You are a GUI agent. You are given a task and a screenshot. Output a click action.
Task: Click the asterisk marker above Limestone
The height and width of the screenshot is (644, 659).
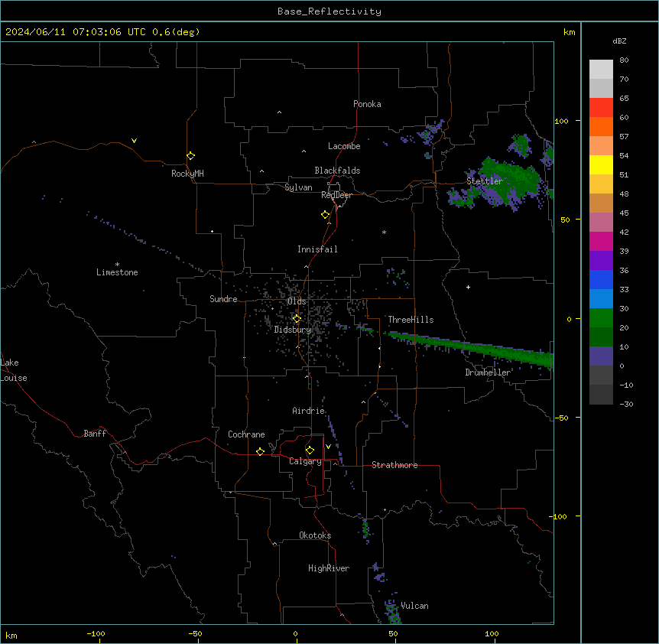pos(117,265)
